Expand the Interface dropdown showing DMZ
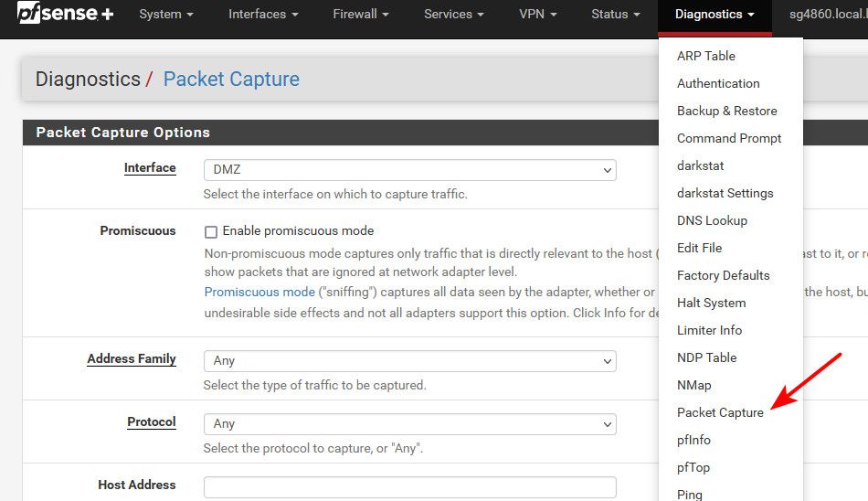Screen dimensions: 868x501 pos(409,169)
